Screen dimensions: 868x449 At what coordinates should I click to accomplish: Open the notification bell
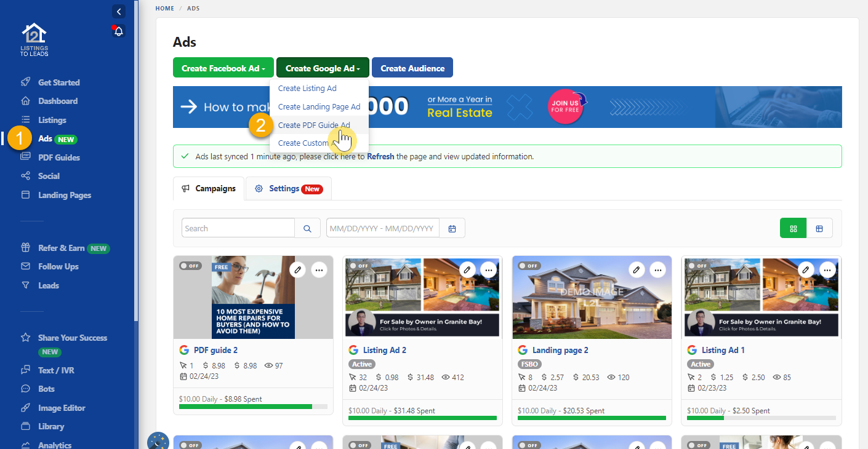[x=118, y=31]
